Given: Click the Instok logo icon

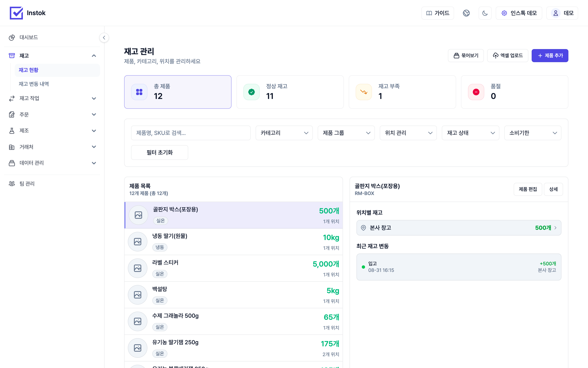Looking at the screenshot, I should click(16, 13).
